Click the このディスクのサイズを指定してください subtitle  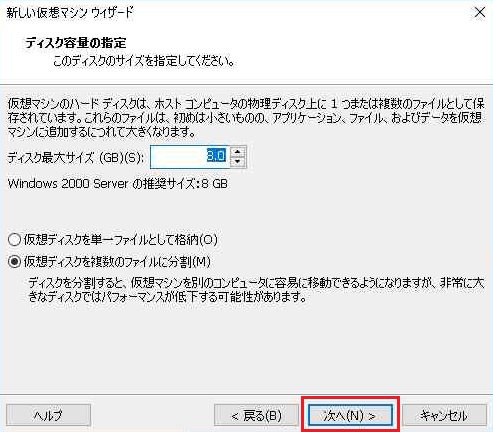tap(144, 61)
